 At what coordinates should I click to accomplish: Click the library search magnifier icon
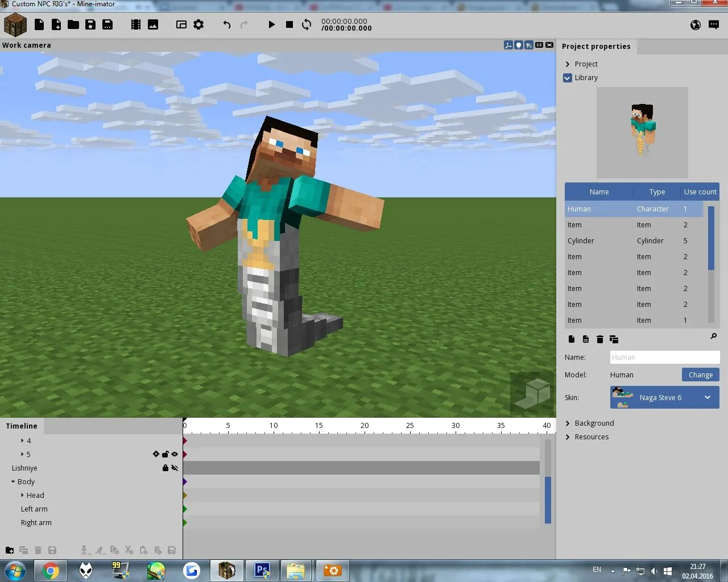pos(714,336)
